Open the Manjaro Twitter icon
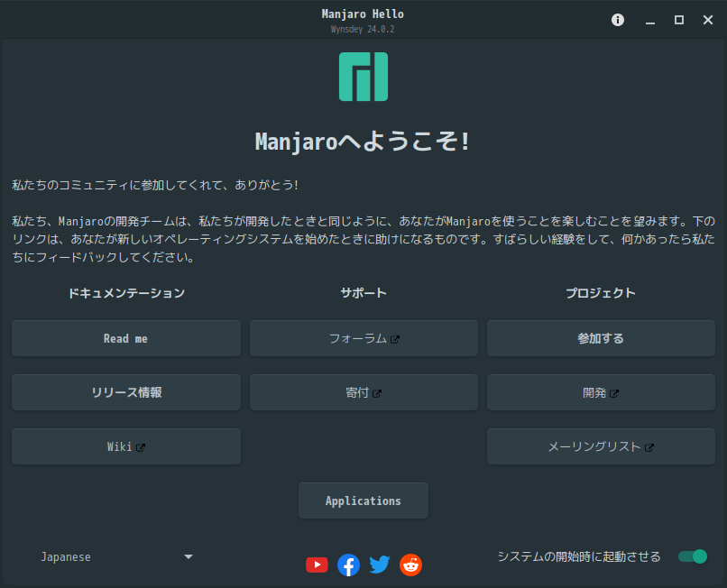 click(x=380, y=565)
